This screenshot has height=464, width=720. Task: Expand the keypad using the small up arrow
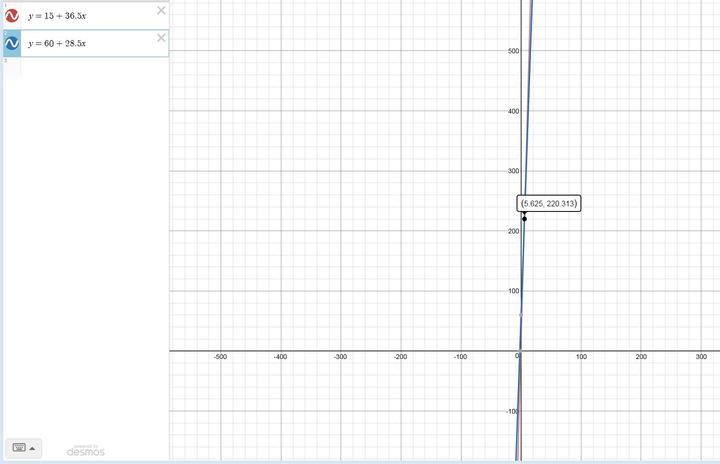33,448
